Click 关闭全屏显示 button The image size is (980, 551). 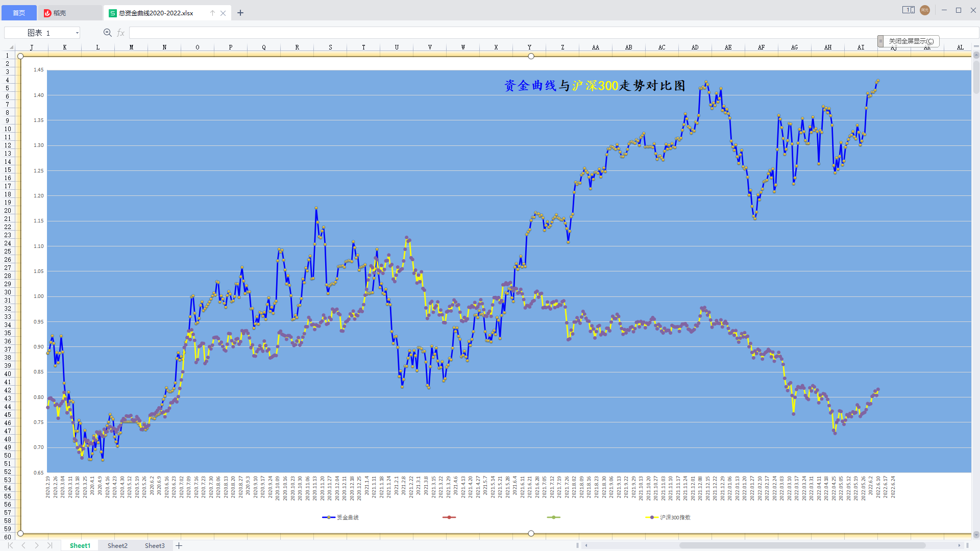pyautogui.click(x=911, y=41)
